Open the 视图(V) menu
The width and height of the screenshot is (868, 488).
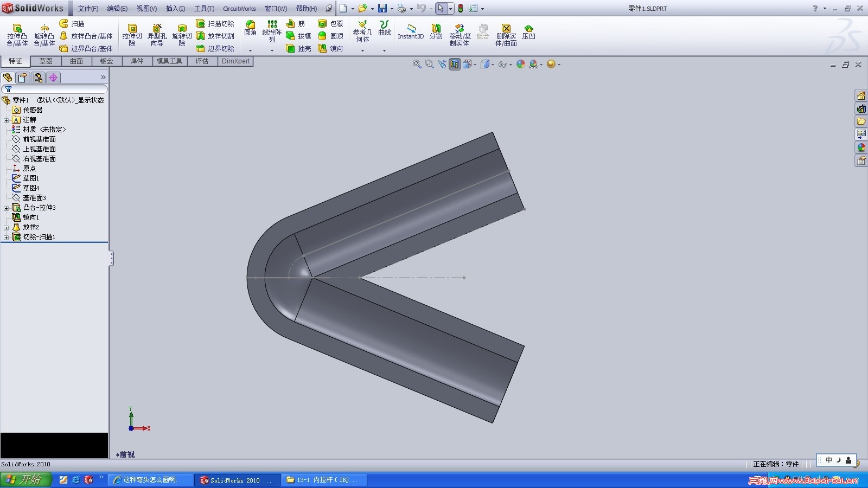click(146, 9)
